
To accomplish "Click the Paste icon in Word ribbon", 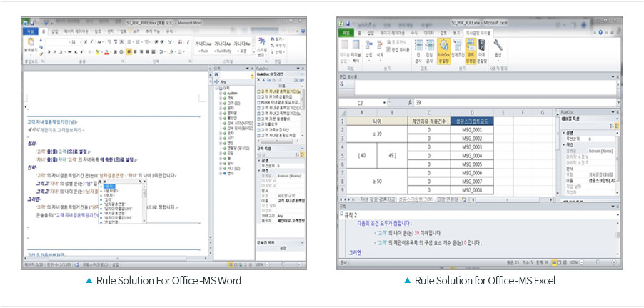I will (x=31, y=41).
